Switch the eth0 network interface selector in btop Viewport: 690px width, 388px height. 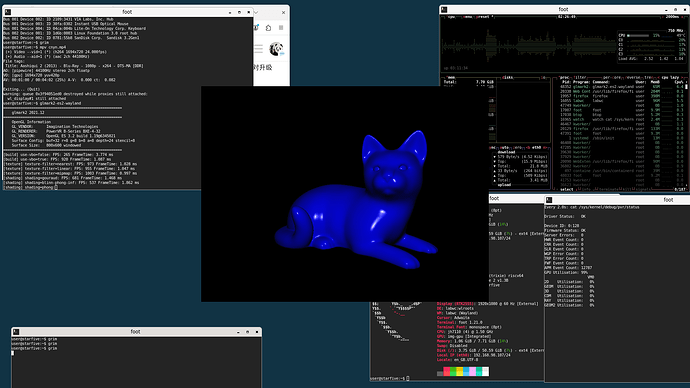[536, 147]
